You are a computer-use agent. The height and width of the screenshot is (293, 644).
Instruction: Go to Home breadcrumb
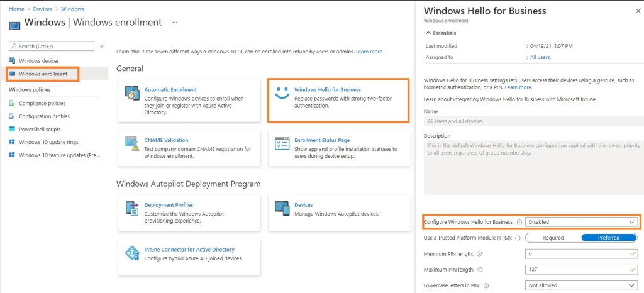(x=16, y=9)
